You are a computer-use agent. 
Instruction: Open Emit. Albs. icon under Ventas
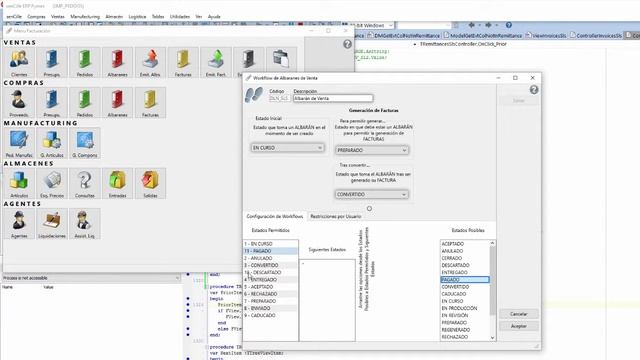point(150,62)
